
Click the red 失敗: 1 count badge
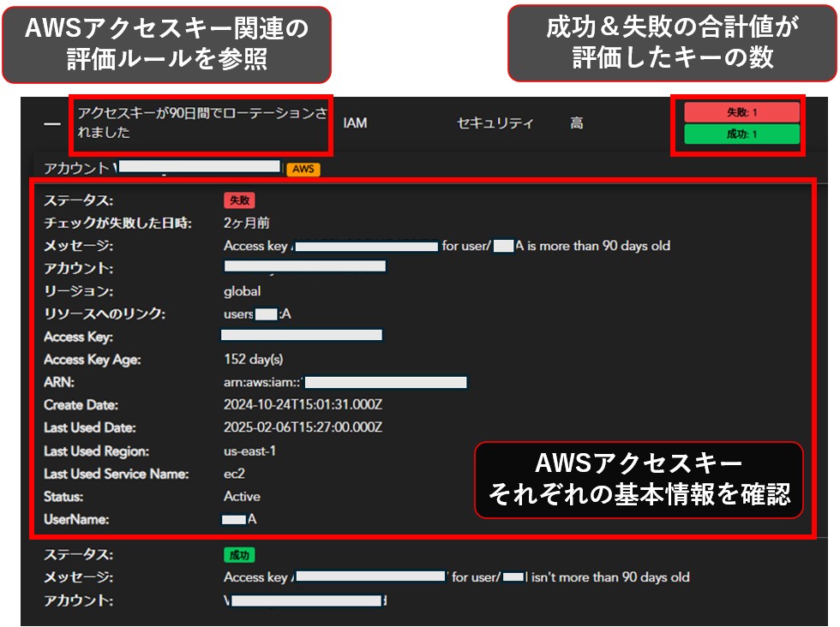(741, 112)
